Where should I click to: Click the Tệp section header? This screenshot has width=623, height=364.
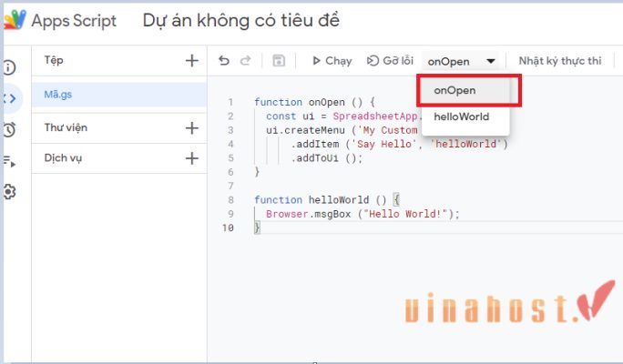click(x=54, y=60)
